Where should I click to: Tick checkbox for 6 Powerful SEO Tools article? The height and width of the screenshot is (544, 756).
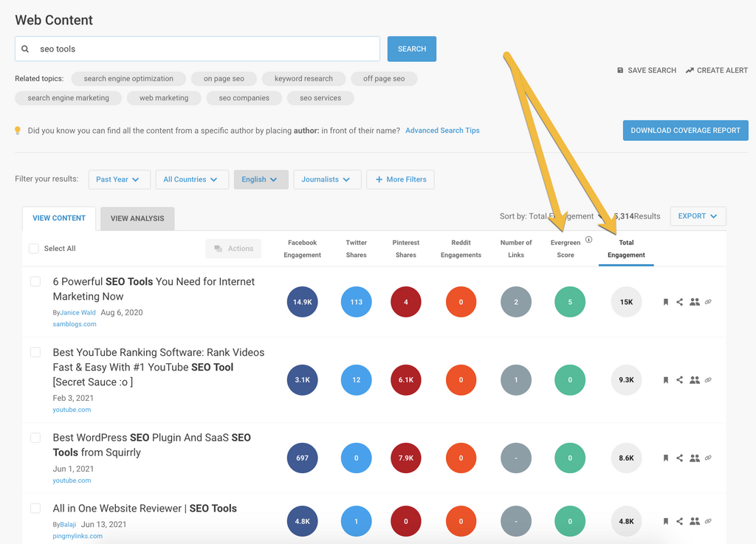35,282
